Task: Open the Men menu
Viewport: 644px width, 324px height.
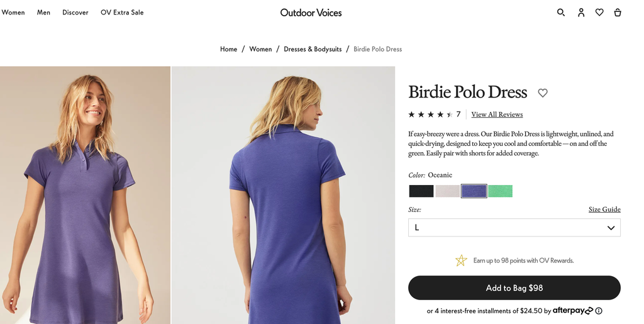Action: click(x=43, y=13)
